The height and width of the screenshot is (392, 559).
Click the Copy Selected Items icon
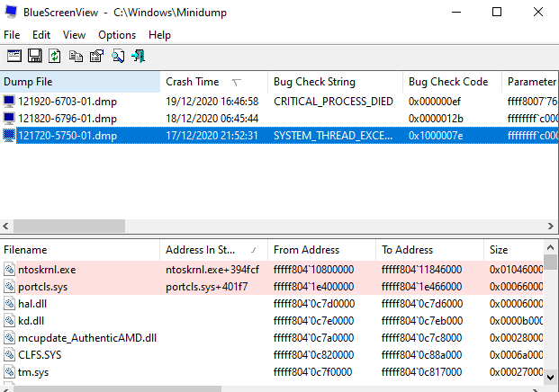(x=76, y=57)
